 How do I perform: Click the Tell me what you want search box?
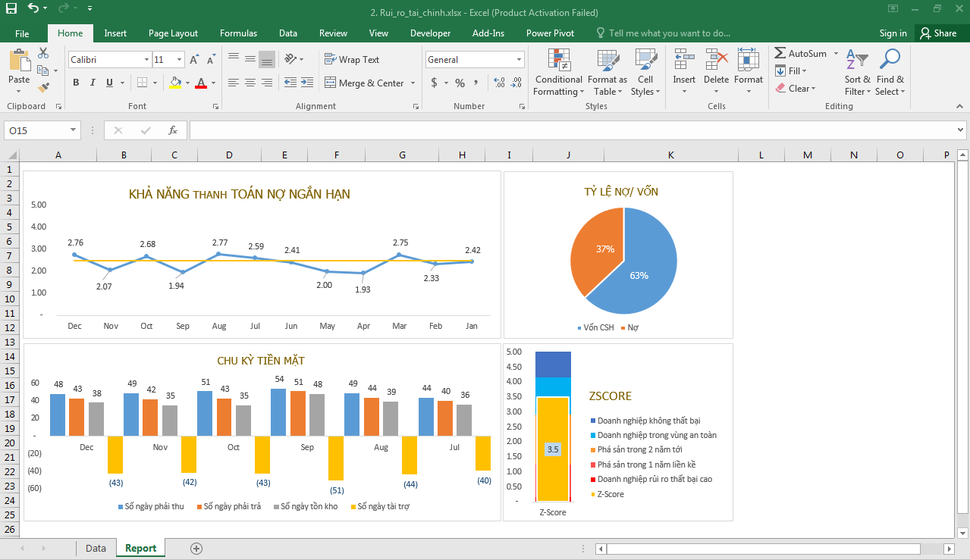[x=663, y=33]
